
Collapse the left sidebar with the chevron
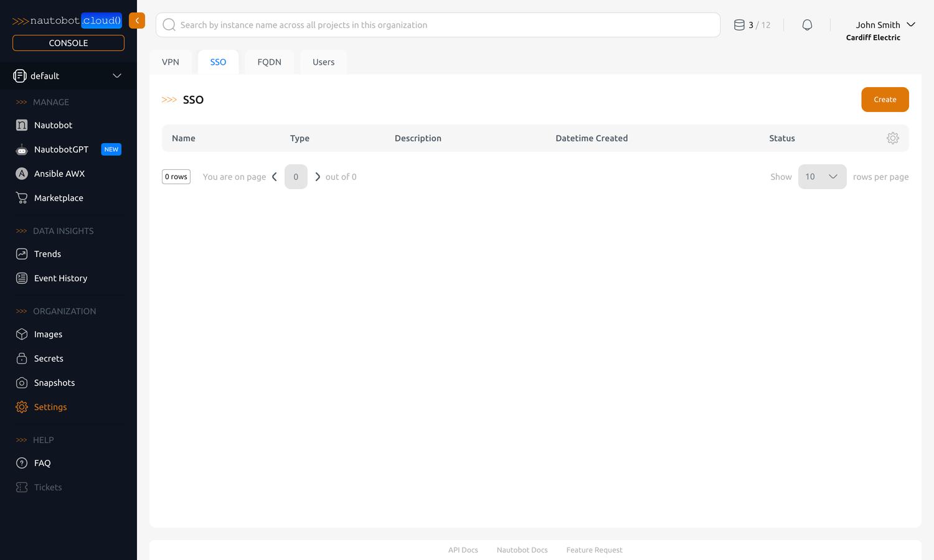[x=137, y=21]
